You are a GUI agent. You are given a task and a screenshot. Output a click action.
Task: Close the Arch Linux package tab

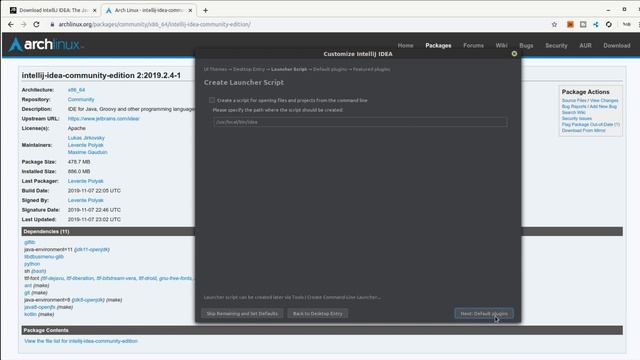pos(190,10)
